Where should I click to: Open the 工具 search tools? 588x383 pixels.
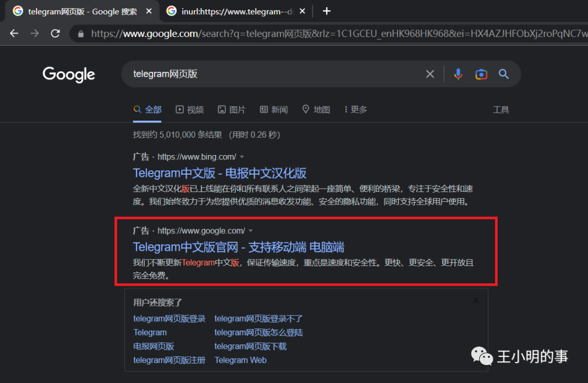pos(501,110)
